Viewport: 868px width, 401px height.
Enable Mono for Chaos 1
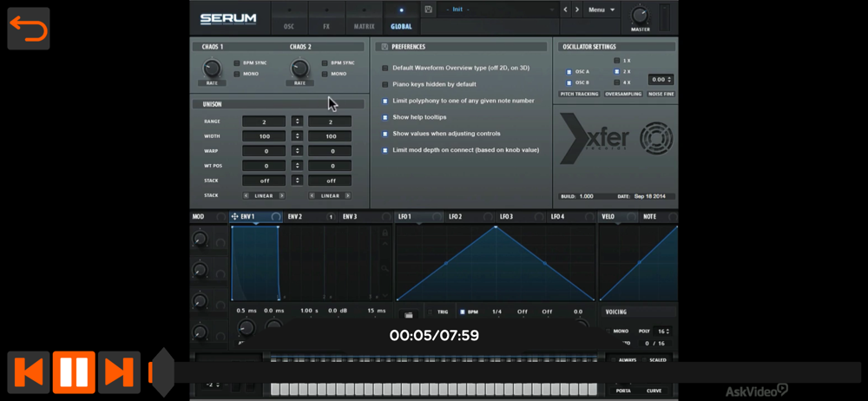[x=237, y=74]
